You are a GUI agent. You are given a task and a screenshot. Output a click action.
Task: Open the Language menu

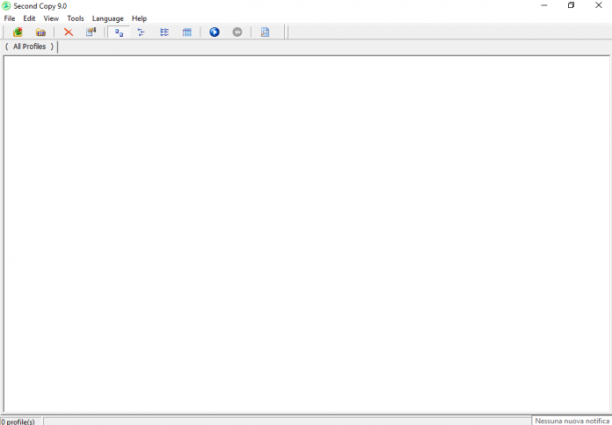108,18
